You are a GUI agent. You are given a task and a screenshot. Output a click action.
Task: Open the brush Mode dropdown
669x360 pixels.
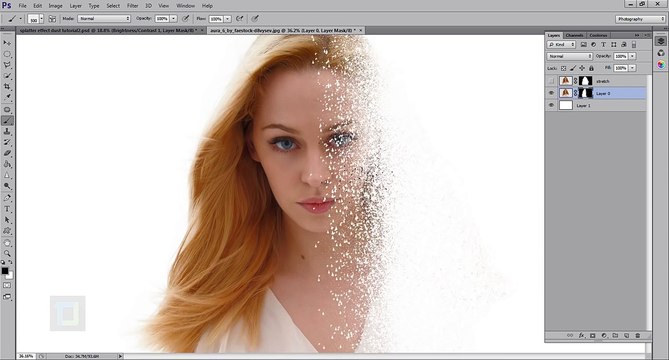pos(104,19)
